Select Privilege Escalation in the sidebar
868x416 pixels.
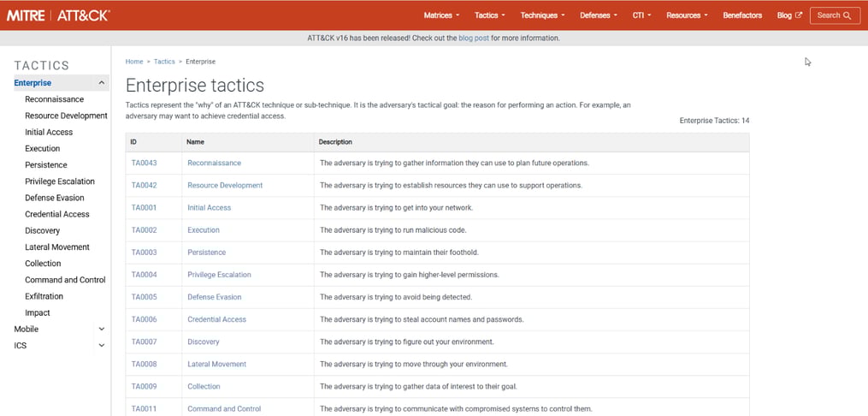60,181
